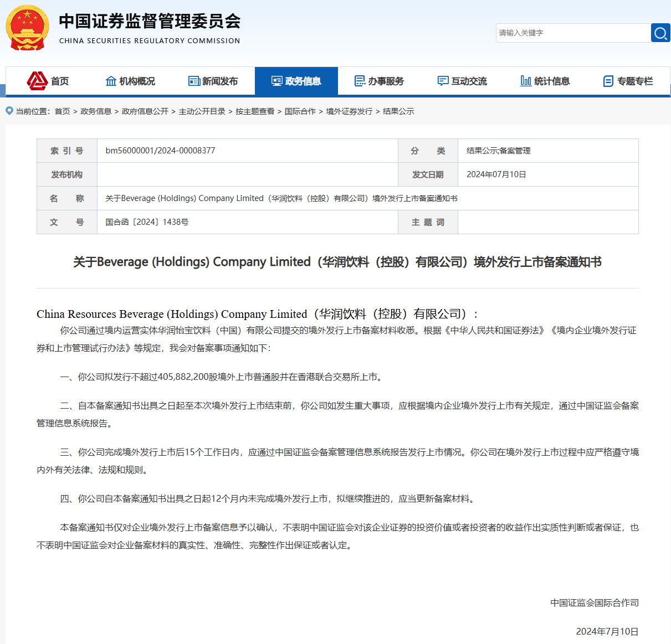Viewport: 671px width, 644px height.
Task: Click the 主题词 label cell
Action: (428, 222)
